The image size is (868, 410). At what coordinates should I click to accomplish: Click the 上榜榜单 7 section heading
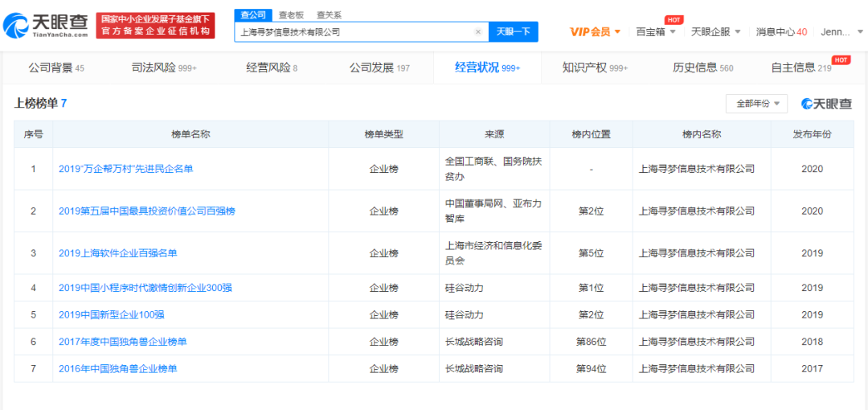40,103
